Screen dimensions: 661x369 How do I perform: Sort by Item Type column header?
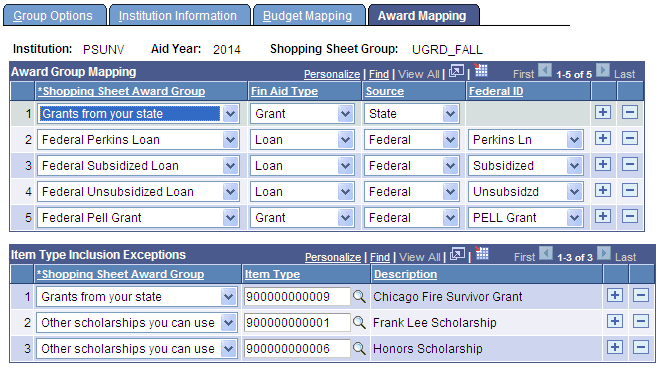coord(272,274)
